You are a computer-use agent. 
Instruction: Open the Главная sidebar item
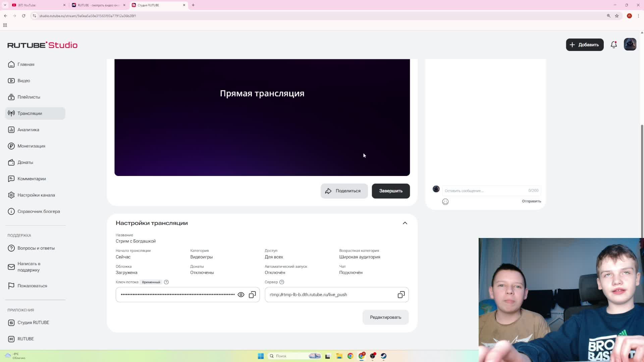pyautogui.click(x=35, y=64)
